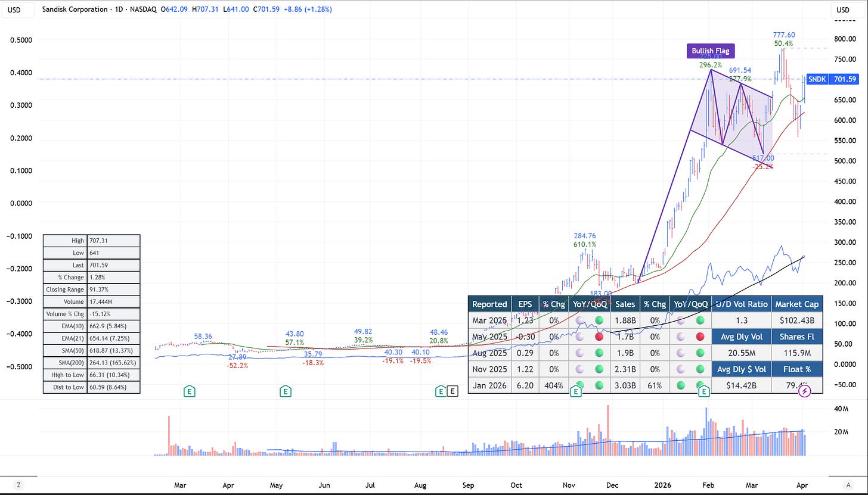Click the 777.60 peak price label

pos(783,35)
